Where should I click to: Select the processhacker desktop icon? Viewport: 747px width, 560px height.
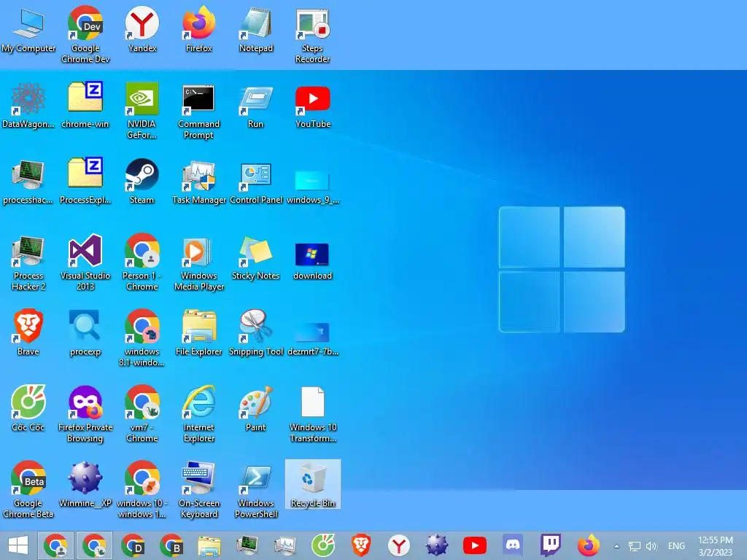pos(28,182)
